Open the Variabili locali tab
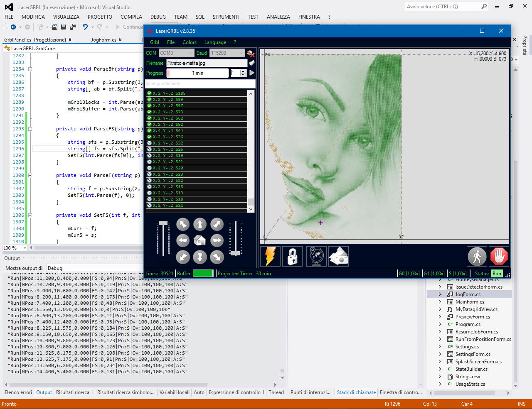The width and height of the screenshot is (532, 409). click(175, 392)
